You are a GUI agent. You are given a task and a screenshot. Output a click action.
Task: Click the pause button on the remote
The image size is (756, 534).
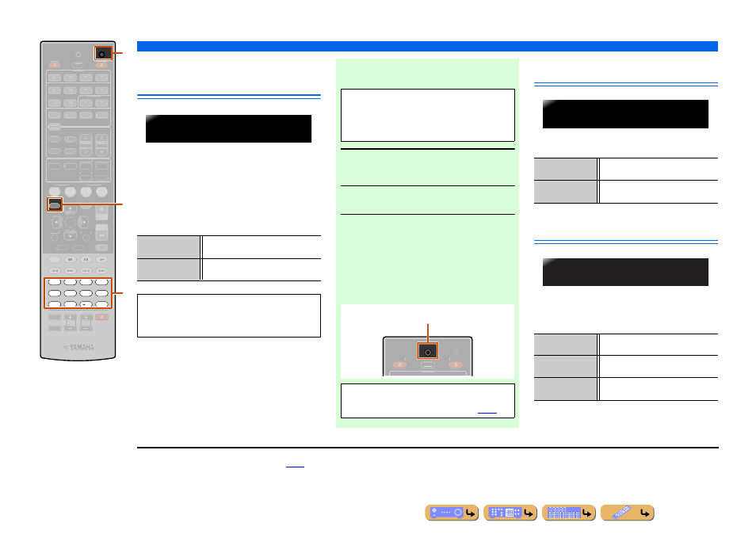(x=86, y=259)
